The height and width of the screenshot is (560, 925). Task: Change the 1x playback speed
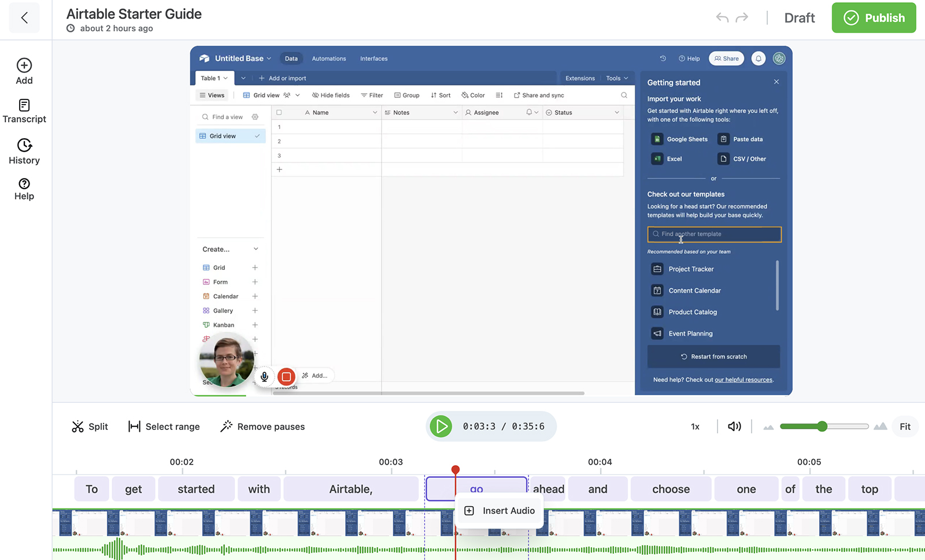point(695,427)
